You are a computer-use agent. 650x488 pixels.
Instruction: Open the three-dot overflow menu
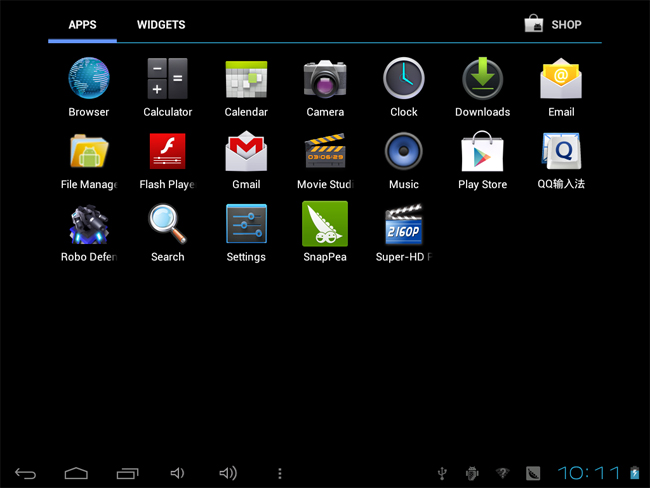[280, 473]
